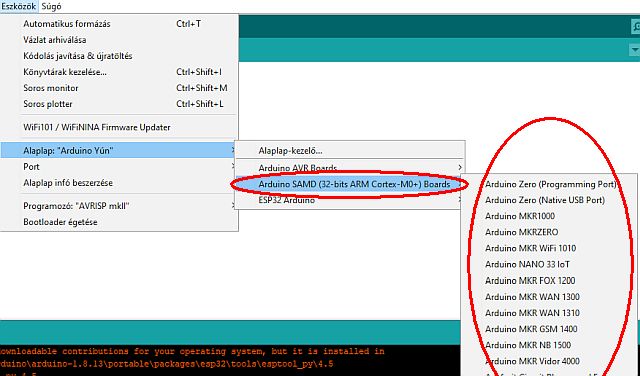Expand Arduino SAMD Boards submenu
Screen dimensions: 640x376
click(349, 184)
